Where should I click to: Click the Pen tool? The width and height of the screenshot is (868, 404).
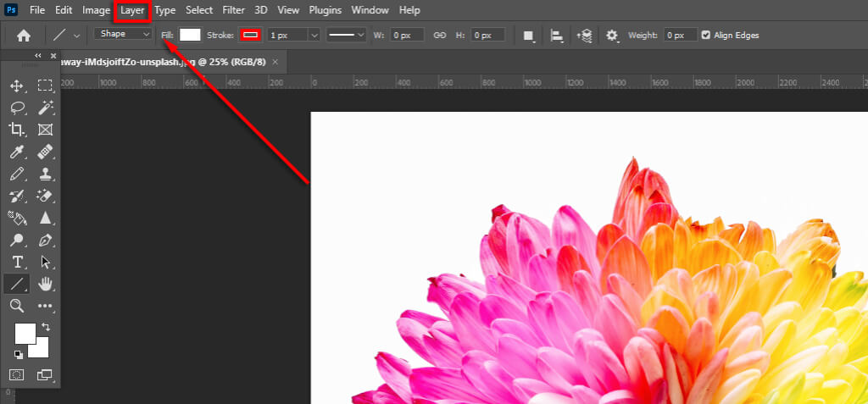(46, 240)
